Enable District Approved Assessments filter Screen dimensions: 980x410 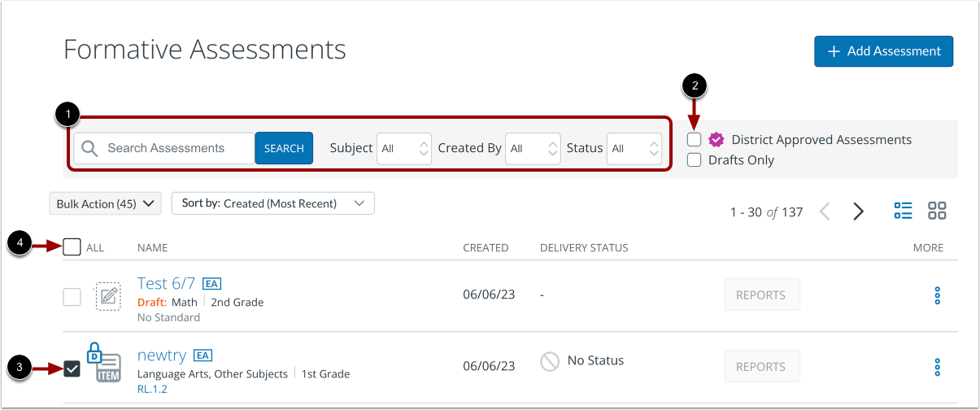coord(694,140)
